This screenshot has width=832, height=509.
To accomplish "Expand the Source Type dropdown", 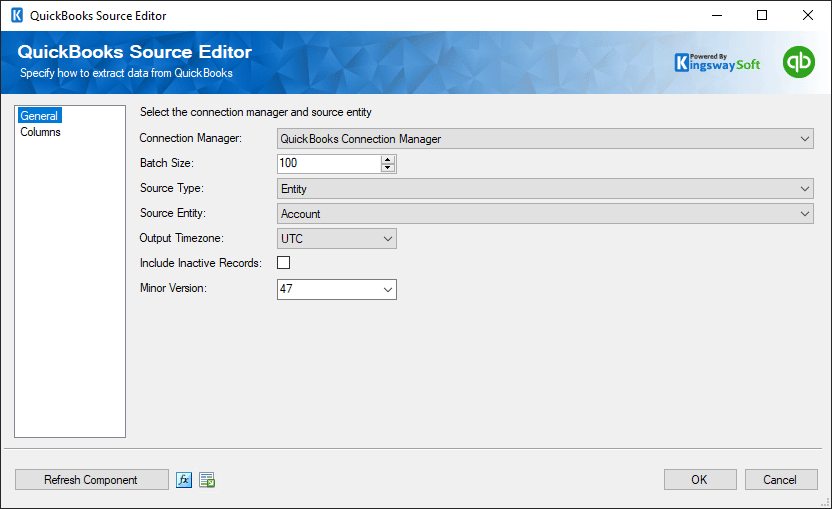I will (545, 188).
